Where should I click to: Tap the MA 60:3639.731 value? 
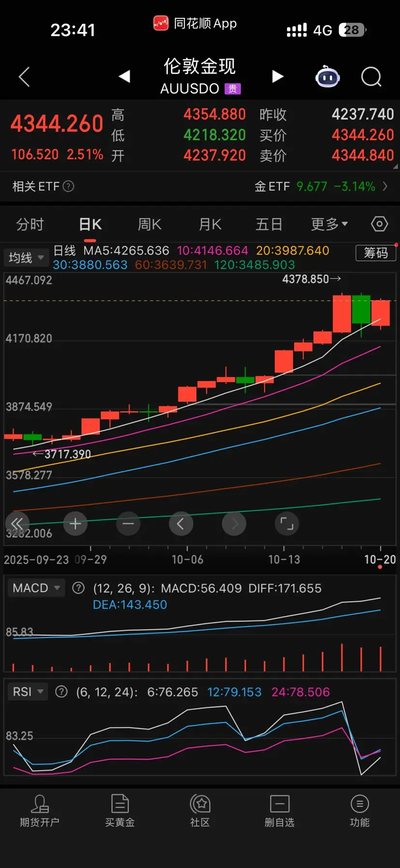point(171,265)
